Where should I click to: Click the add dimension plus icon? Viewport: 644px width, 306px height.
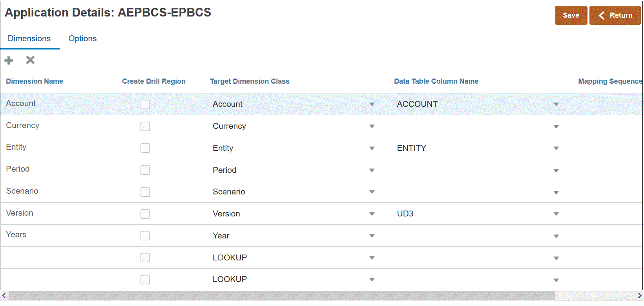click(x=9, y=60)
